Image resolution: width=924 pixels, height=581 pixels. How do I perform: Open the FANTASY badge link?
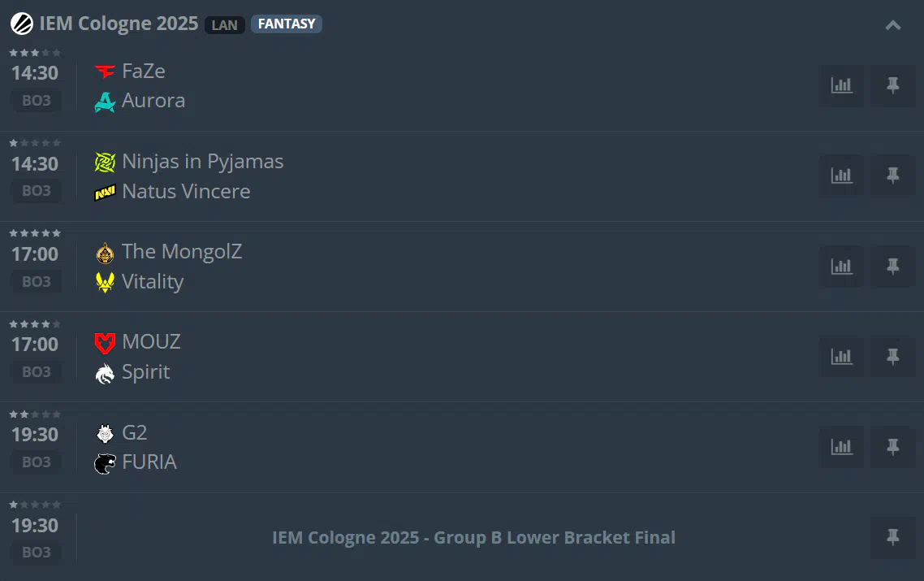pos(287,24)
